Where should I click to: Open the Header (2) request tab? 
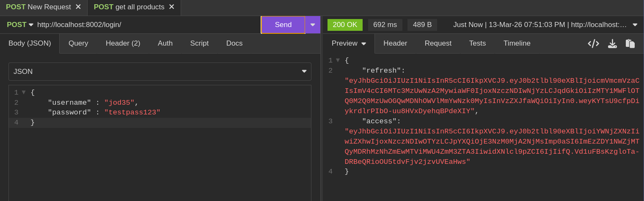pyautogui.click(x=123, y=43)
